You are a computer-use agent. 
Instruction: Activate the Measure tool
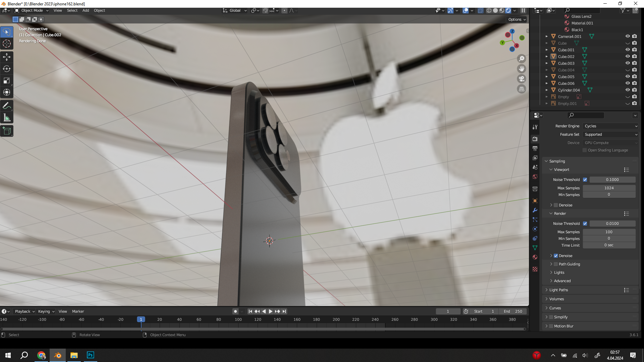click(x=7, y=118)
